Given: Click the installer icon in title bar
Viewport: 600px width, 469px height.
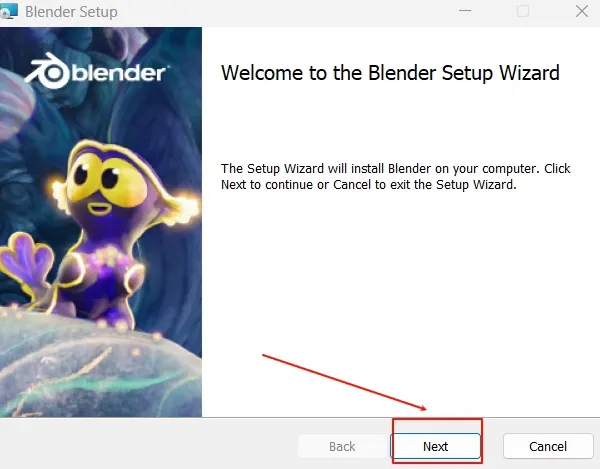Looking at the screenshot, I should pos(8,11).
